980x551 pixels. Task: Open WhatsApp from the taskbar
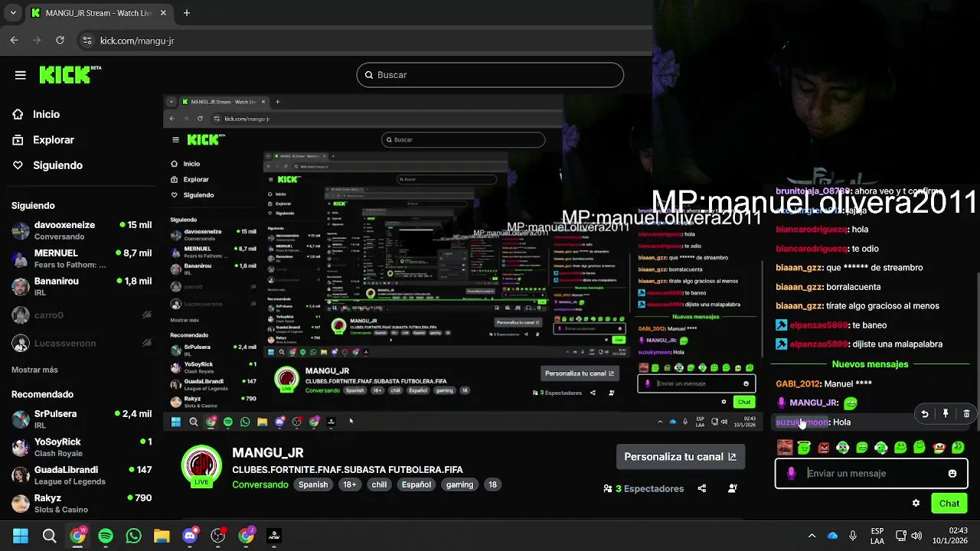pos(134,536)
